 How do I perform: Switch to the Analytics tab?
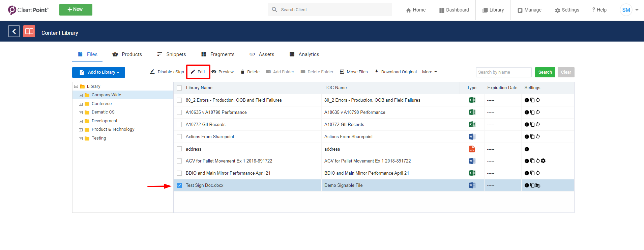(x=304, y=54)
